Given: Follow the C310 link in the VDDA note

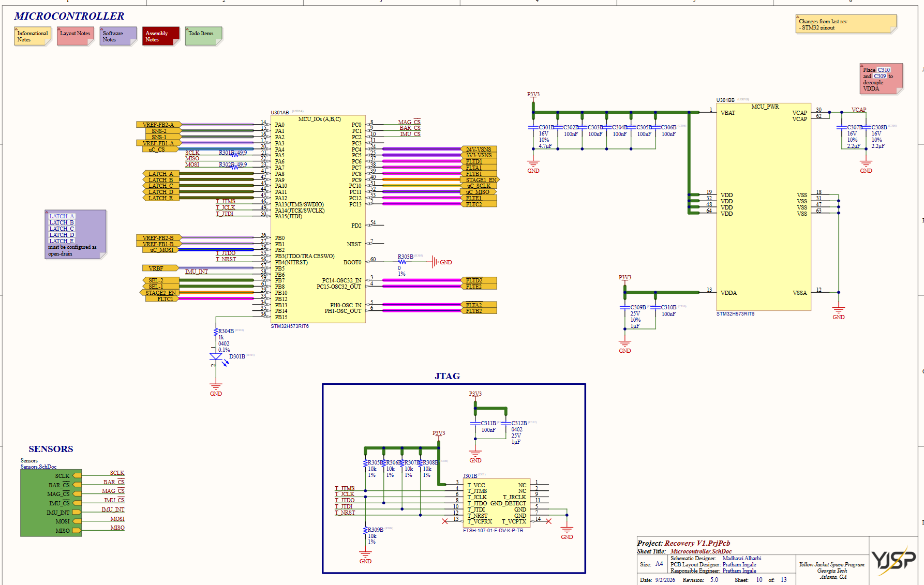Looking at the screenshot, I should pyautogui.click(x=884, y=70).
